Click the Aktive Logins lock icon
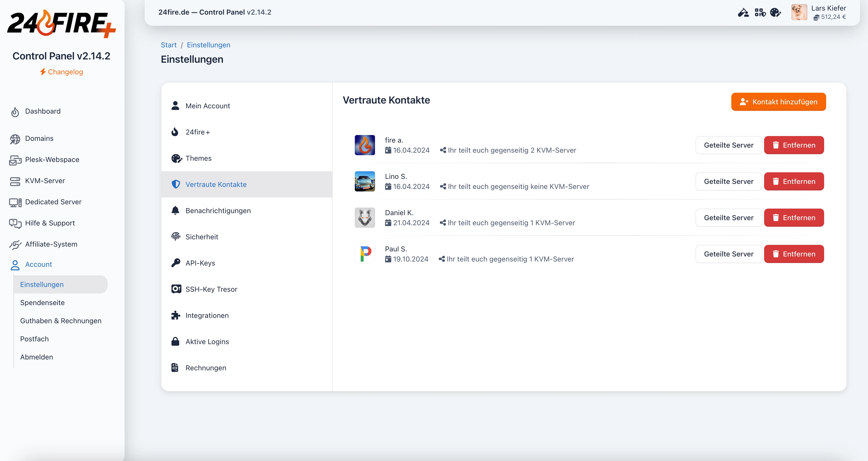Image resolution: width=868 pixels, height=461 pixels. [175, 342]
